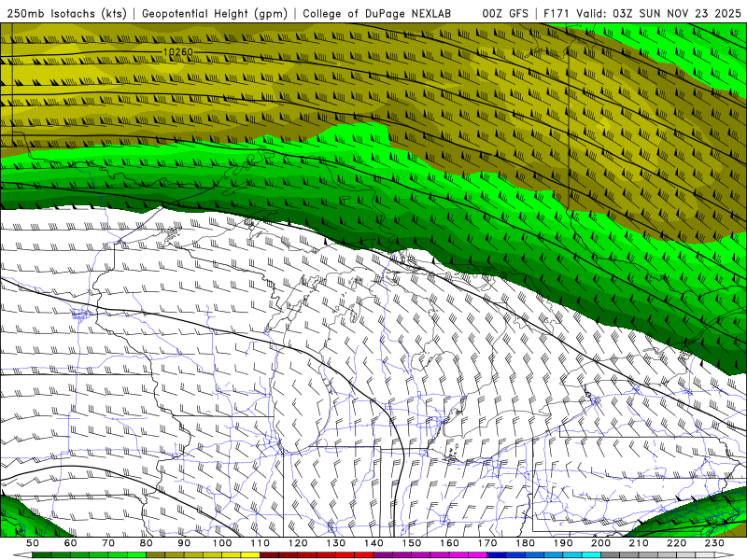Click the 120 value on the color scale
The height and width of the screenshot is (560, 747).
tap(298, 543)
